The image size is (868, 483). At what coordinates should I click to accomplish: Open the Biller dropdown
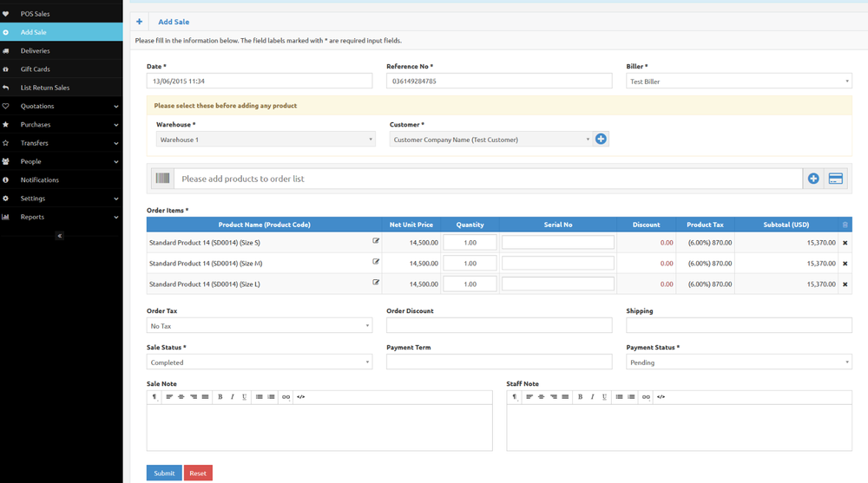[x=738, y=82]
